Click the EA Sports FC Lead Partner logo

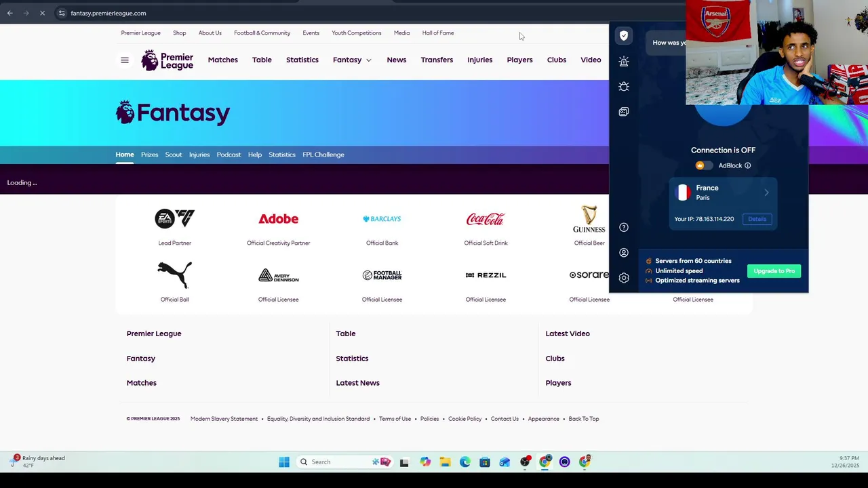click(175, 218)
